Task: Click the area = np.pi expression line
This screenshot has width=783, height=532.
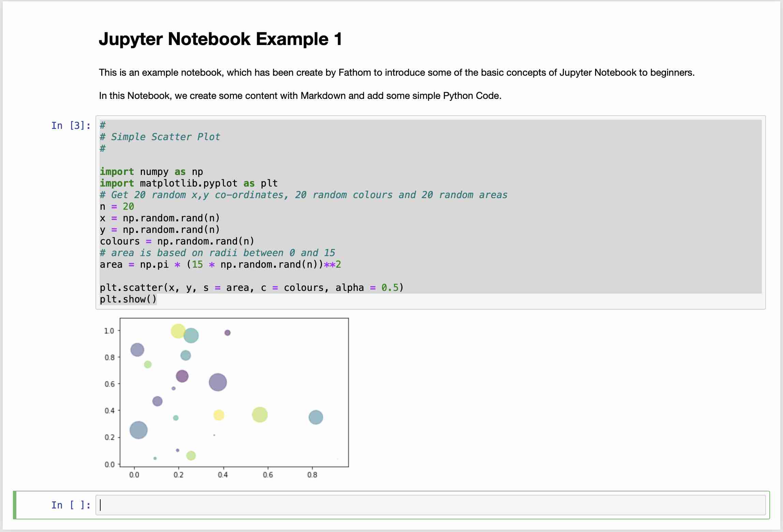Action: tap(220, 264)
